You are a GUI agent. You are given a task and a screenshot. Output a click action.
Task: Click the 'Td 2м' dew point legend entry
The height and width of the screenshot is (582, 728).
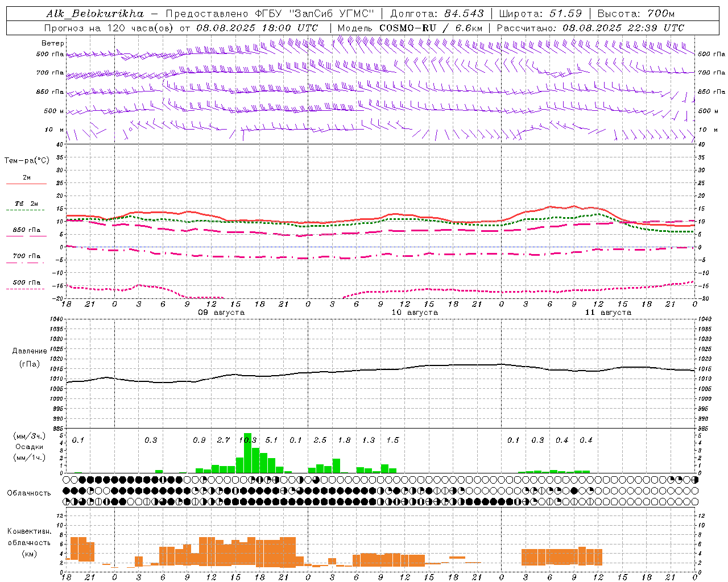coord(26,203)
